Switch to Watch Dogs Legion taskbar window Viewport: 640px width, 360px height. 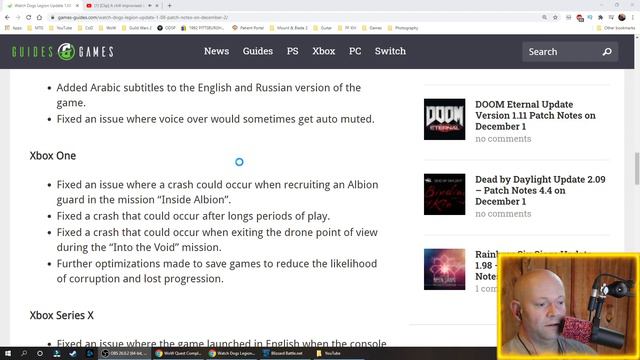point(232,353)
